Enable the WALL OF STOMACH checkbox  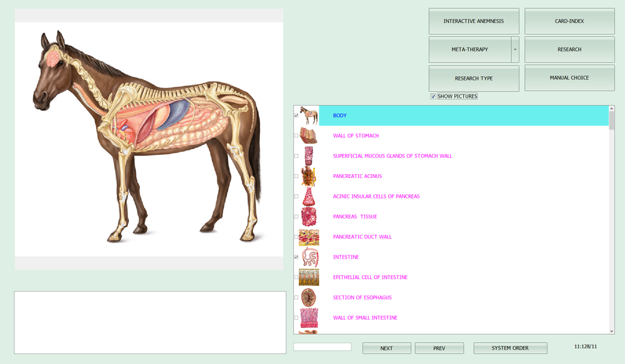pos(296,136)
